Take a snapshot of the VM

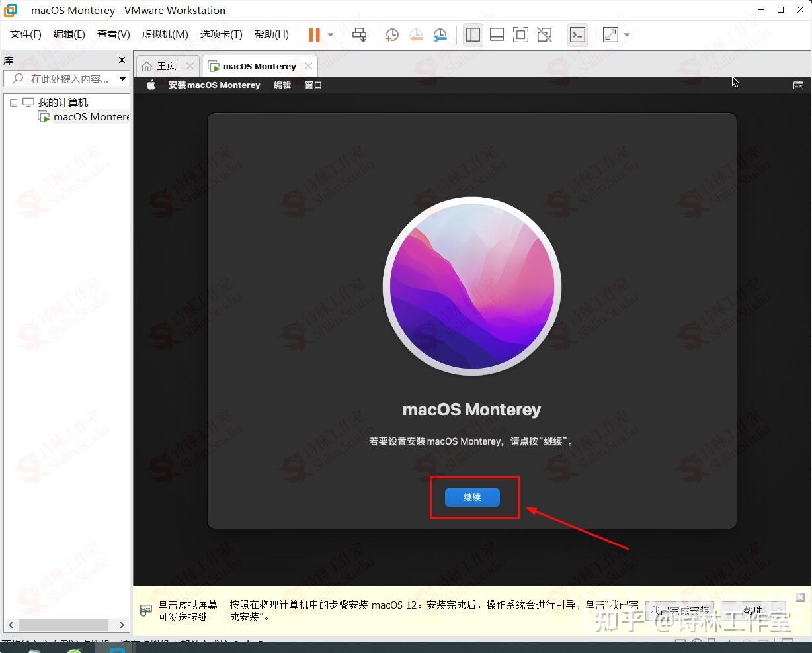(391, 34)
